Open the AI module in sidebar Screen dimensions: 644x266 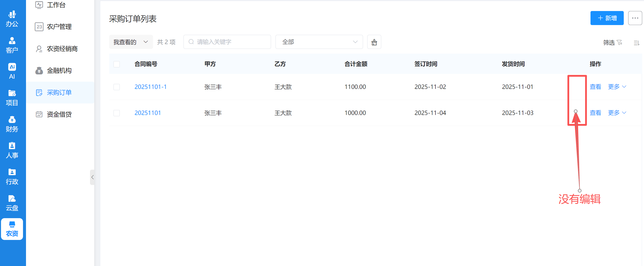pyautogui.click(x=12, y=71)
